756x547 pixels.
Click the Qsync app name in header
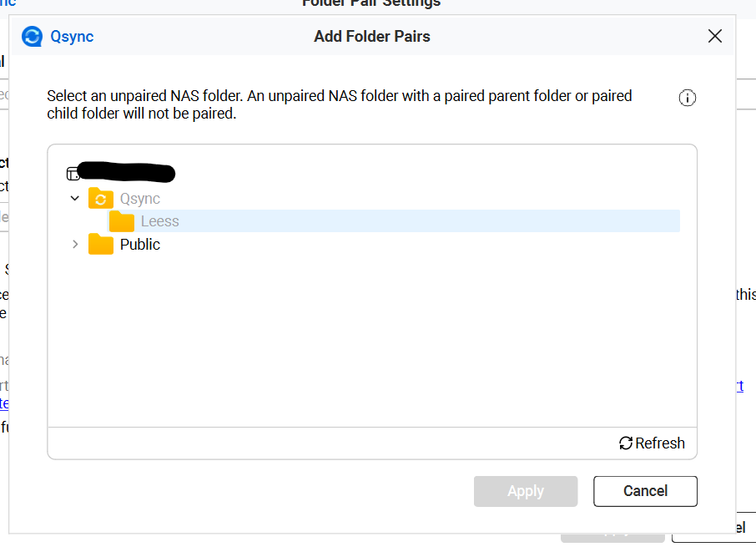point(72,37)
